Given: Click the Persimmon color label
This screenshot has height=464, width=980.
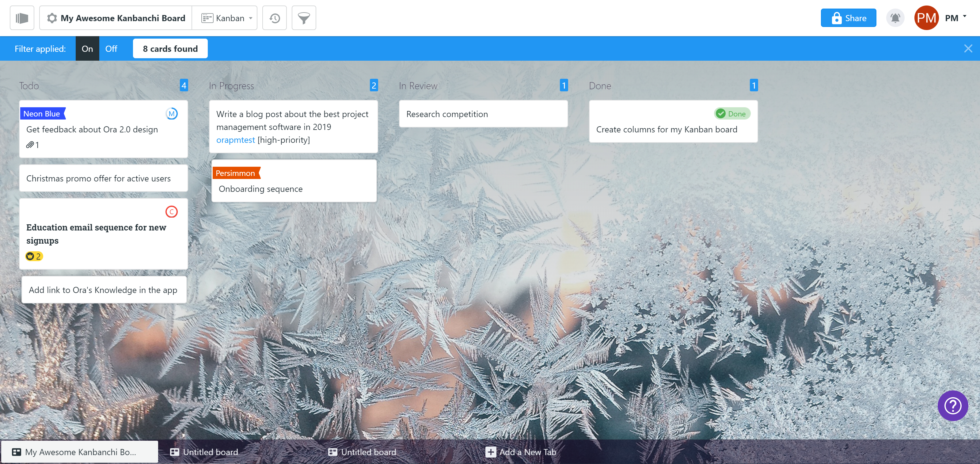Looking at the screenshot, I should tap(235, 173).
